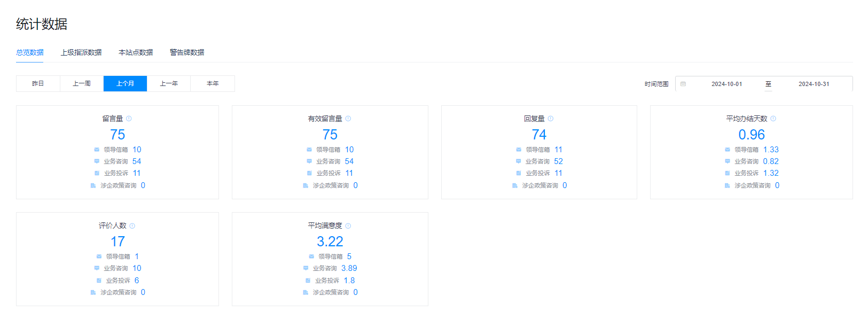868x327 pixels.
Task: Click the 留言量 total value 75
Action: pyautogui.click(x=118, y=135)
